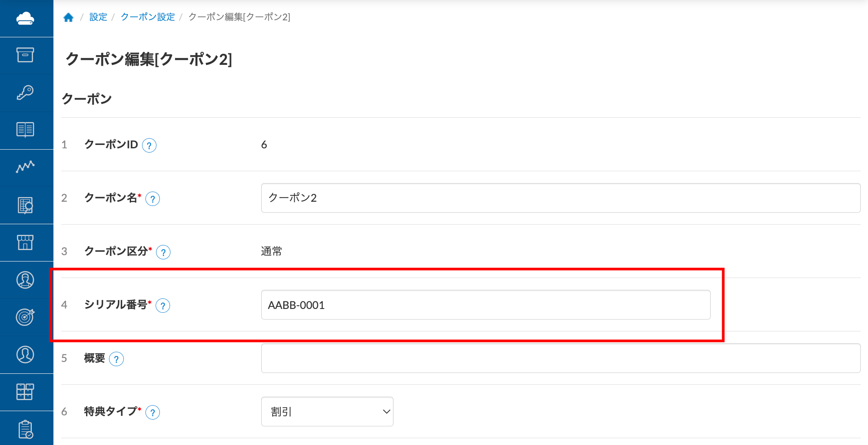The image size is (868, 445).
Task: Click the key icon in the sidebar
Action: point(25,92)
